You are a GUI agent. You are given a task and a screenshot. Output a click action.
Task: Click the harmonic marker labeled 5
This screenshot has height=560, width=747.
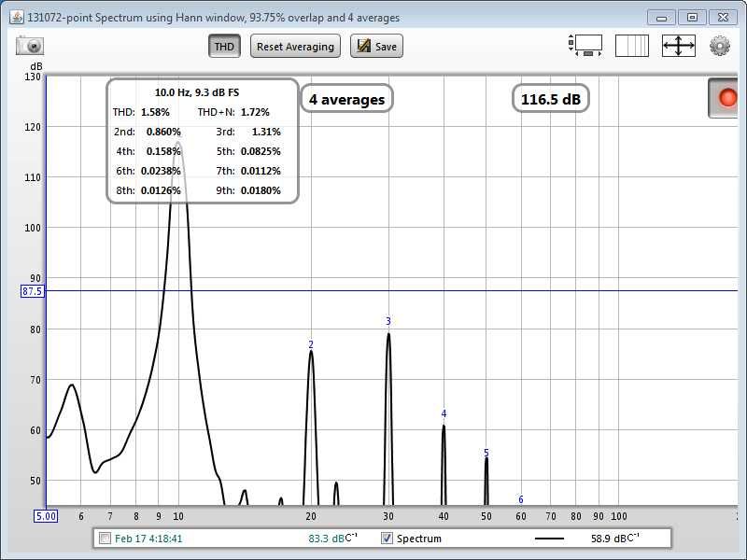486,453
